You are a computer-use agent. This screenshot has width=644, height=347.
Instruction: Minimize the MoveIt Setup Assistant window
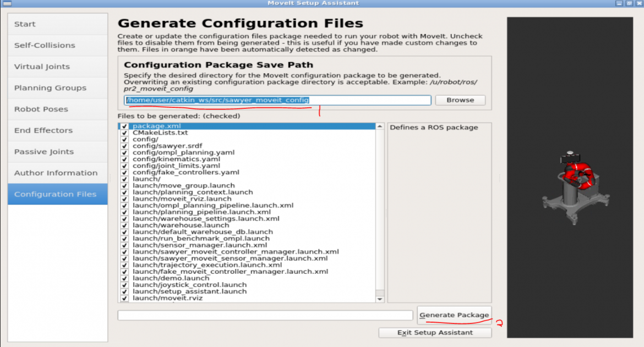coord(619,3)
